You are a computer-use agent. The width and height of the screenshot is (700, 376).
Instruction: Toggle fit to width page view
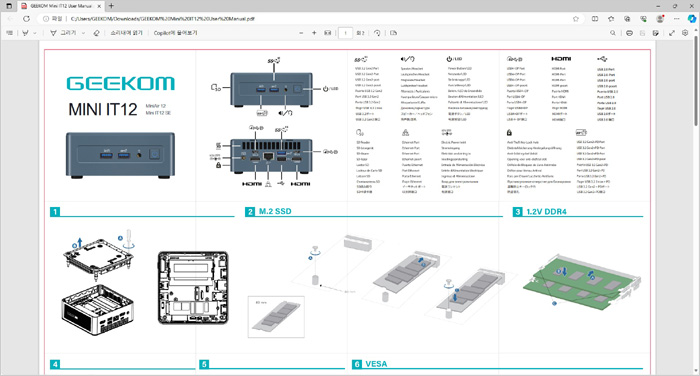(x=328, y=33)
